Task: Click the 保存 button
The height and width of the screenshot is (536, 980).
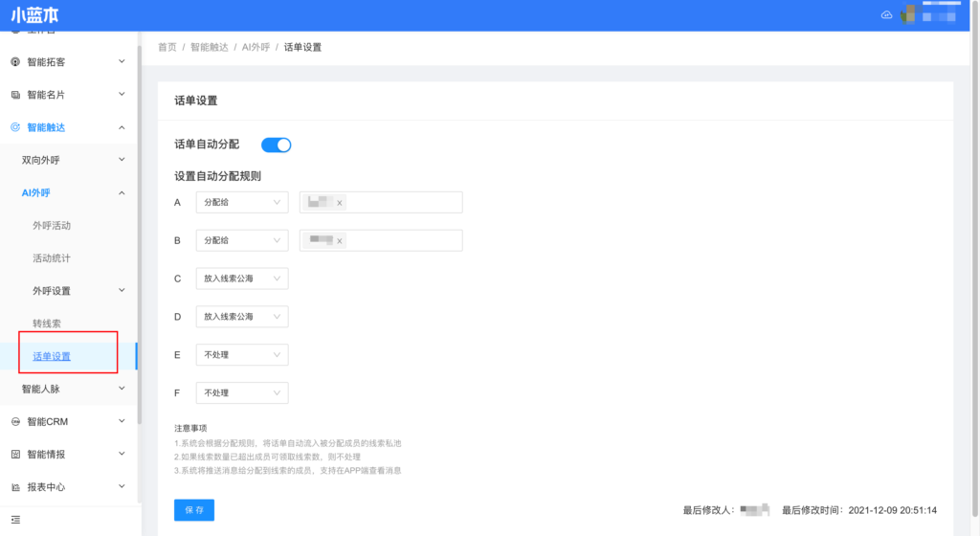Action: tap(194, 510)
